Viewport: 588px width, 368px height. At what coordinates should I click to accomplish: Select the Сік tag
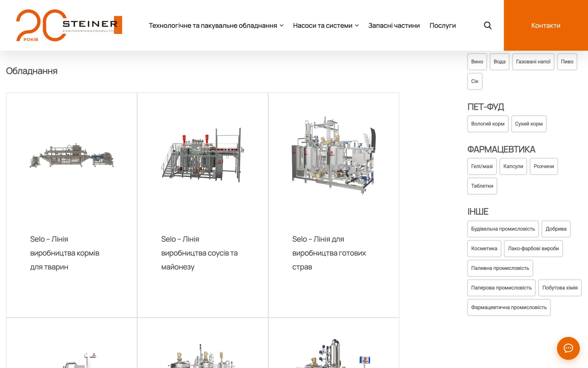475,81
